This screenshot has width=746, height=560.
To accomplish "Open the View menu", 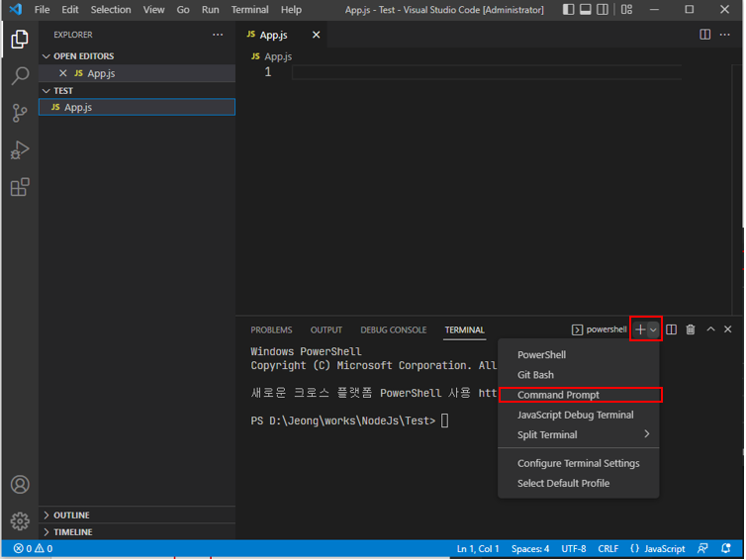I will [x=153, y=10].
